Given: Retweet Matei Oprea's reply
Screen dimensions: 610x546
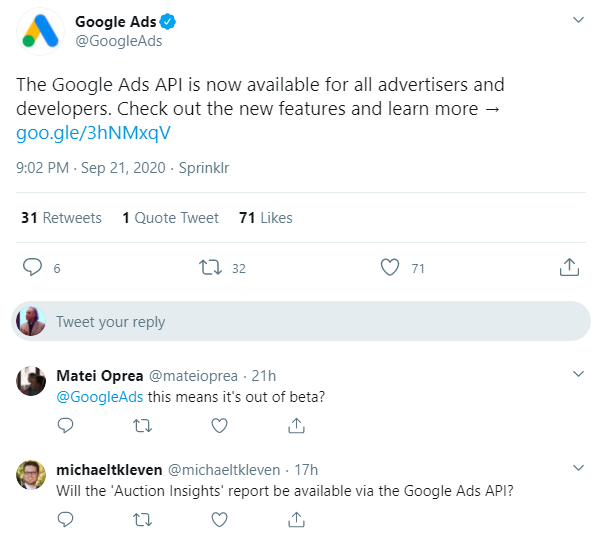Looking at the screenshot, I should click(x=142, y=425).
